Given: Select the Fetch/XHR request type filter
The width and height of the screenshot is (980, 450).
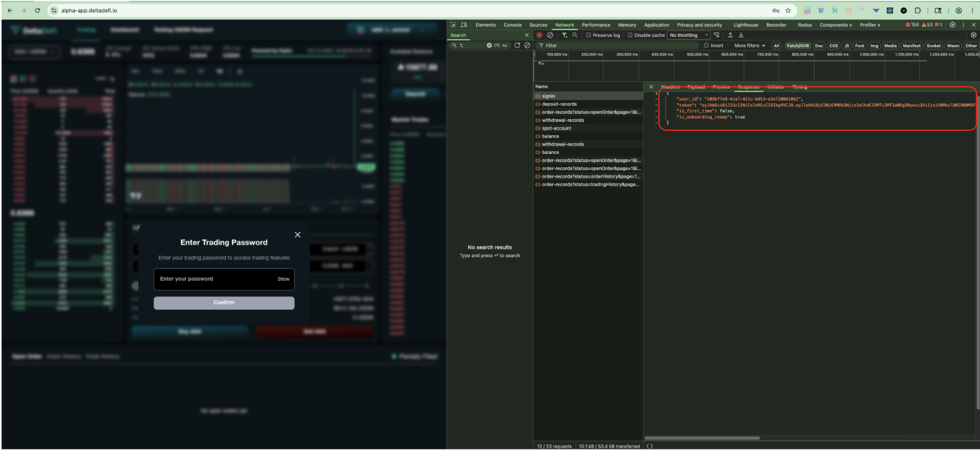Looking at the screenshot, I should coord(798,46).
